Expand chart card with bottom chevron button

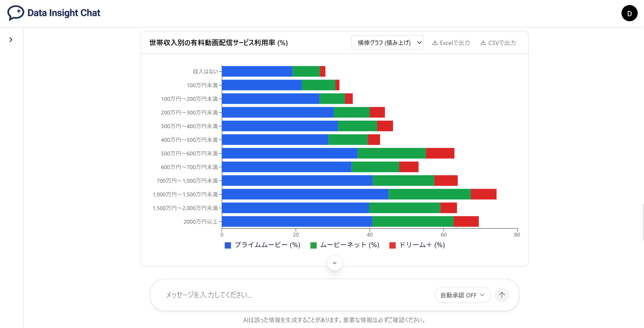click(334, 263)
